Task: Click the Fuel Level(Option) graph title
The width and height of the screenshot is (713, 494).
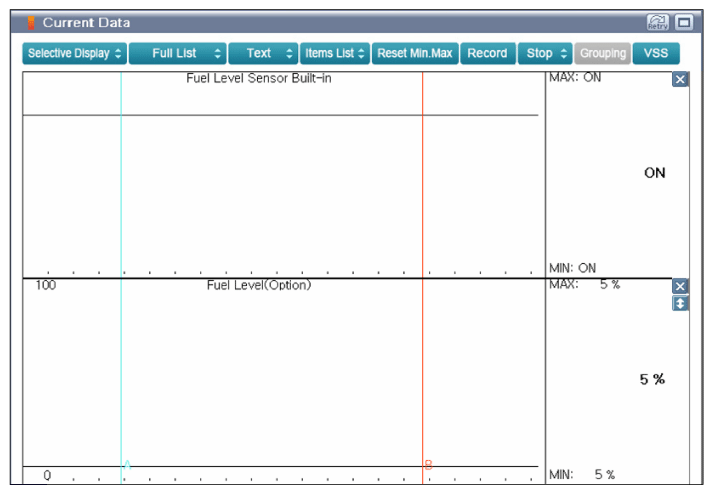Action: point(259,285)
